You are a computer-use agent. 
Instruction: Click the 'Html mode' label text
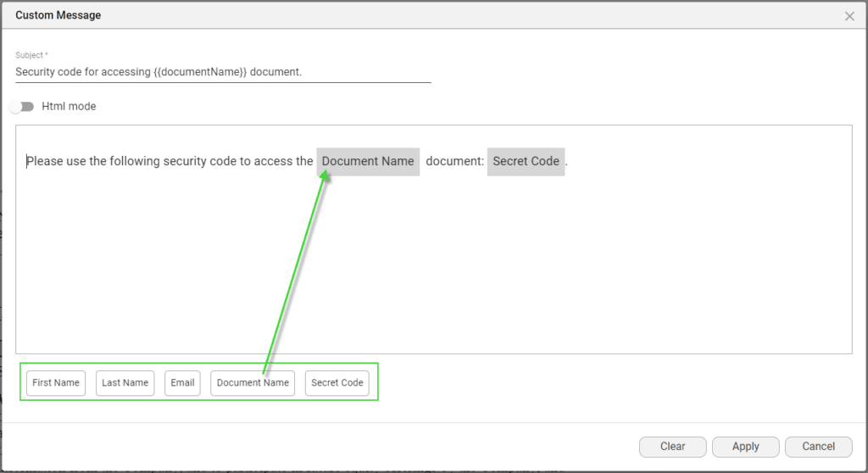coord(69,107)
